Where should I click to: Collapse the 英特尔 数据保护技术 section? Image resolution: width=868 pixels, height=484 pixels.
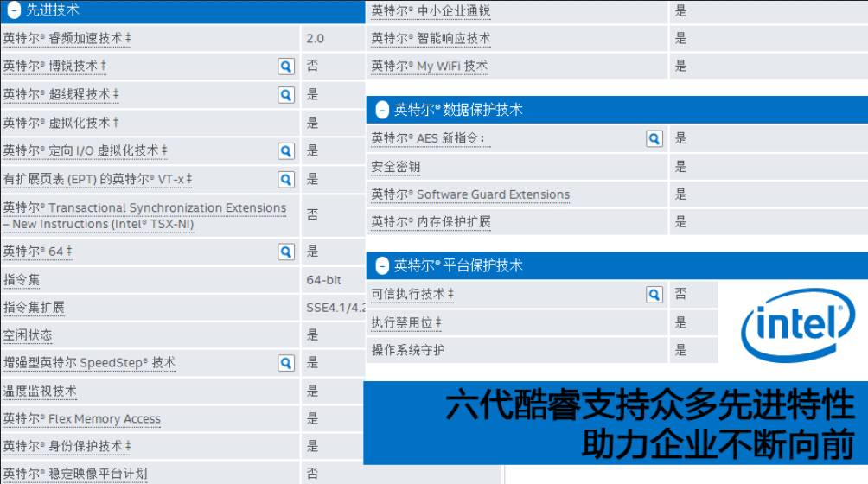click(x=382, y=110)
